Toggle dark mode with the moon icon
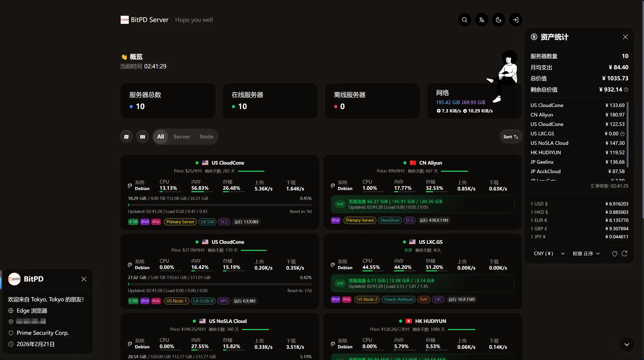644x360 pixels. (498, 20)
